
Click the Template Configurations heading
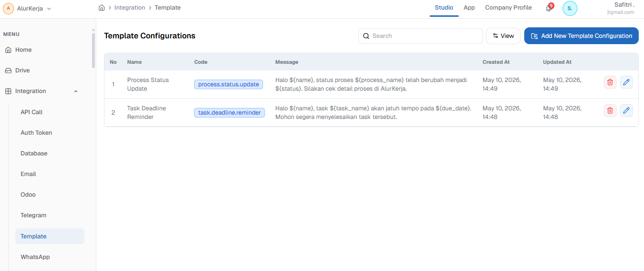[x=149, y=36]
